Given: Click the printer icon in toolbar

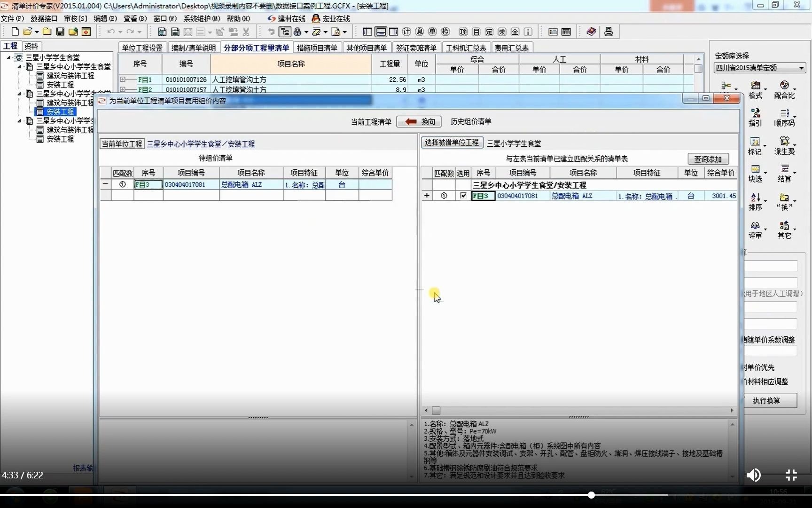Looking at the screenshot, I should (609, 32).
